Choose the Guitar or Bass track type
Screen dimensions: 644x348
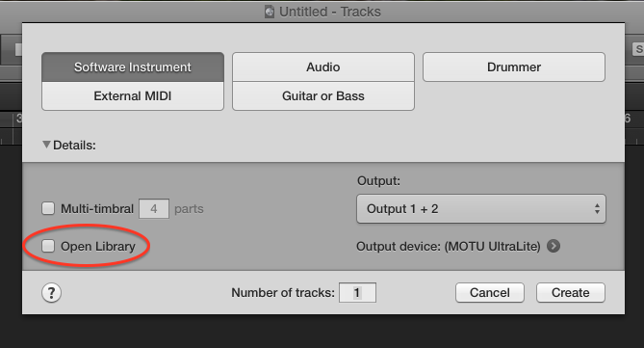click(x=323, y=95)
